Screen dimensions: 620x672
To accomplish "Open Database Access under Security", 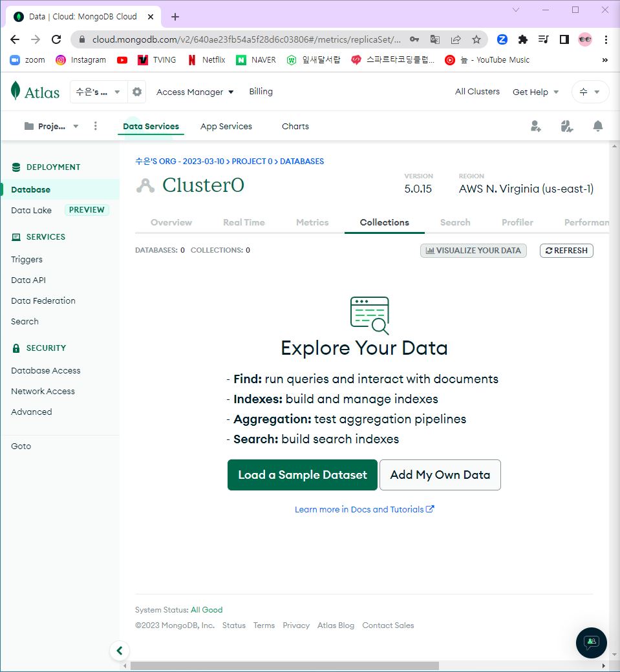I will (45, 371).
